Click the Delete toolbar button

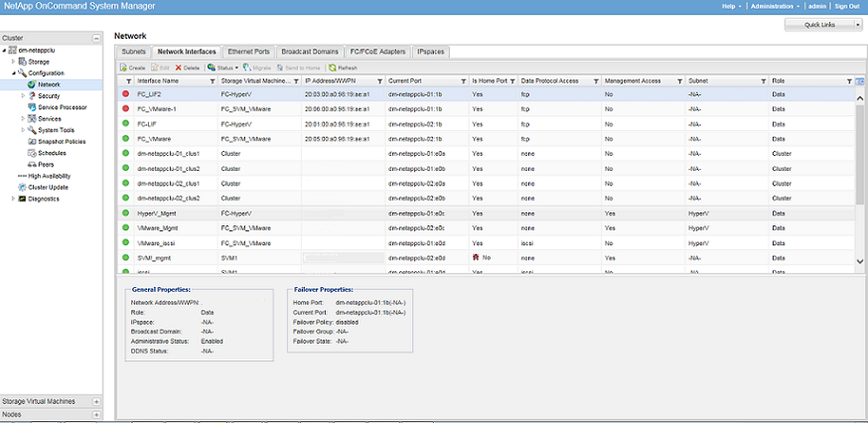click(x=188, y=68)
